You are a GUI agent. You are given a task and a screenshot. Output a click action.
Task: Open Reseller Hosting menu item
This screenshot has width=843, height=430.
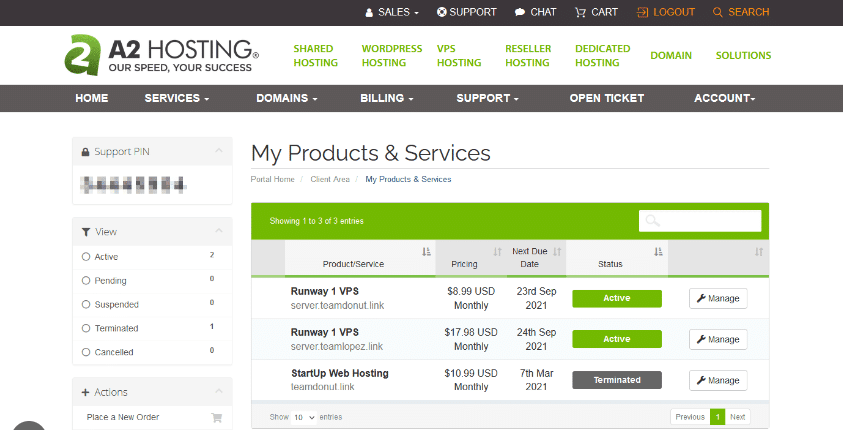click(528, 55)
